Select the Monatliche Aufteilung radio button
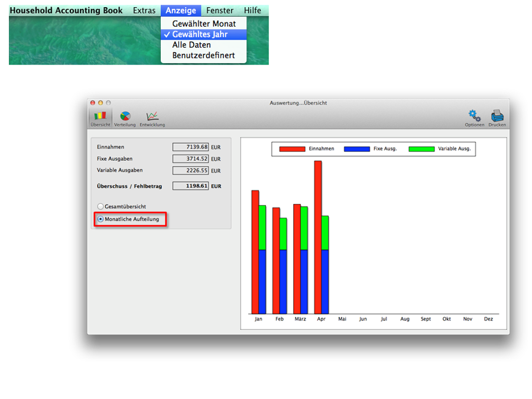 [x=100, y=219]
